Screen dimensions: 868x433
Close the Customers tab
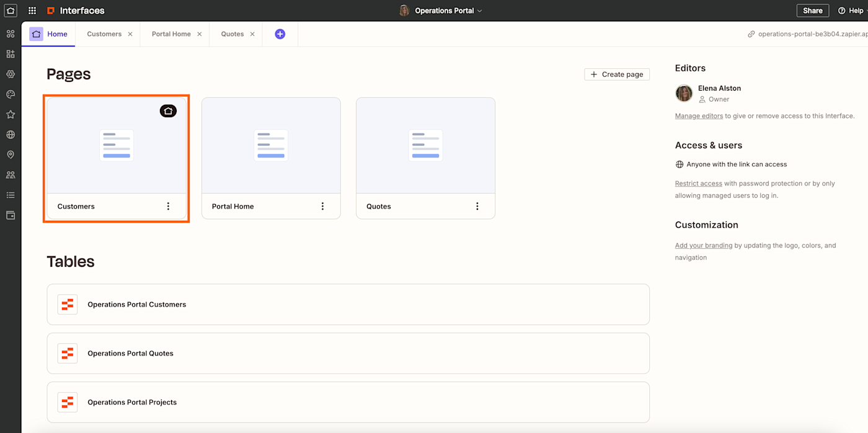(130, 34)
